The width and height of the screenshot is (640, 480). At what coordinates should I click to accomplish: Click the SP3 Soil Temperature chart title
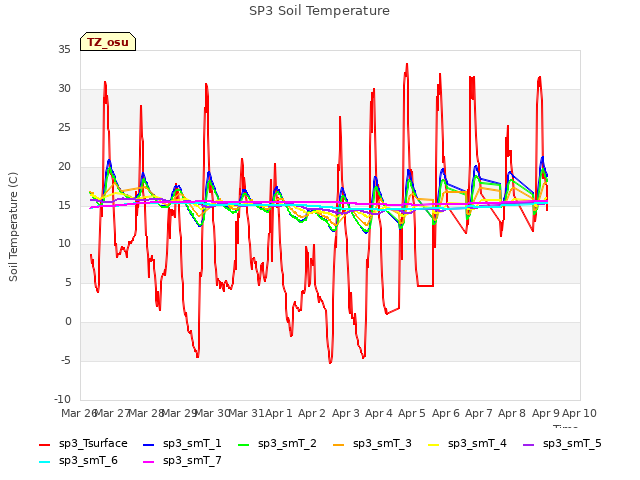pos(319,11)
